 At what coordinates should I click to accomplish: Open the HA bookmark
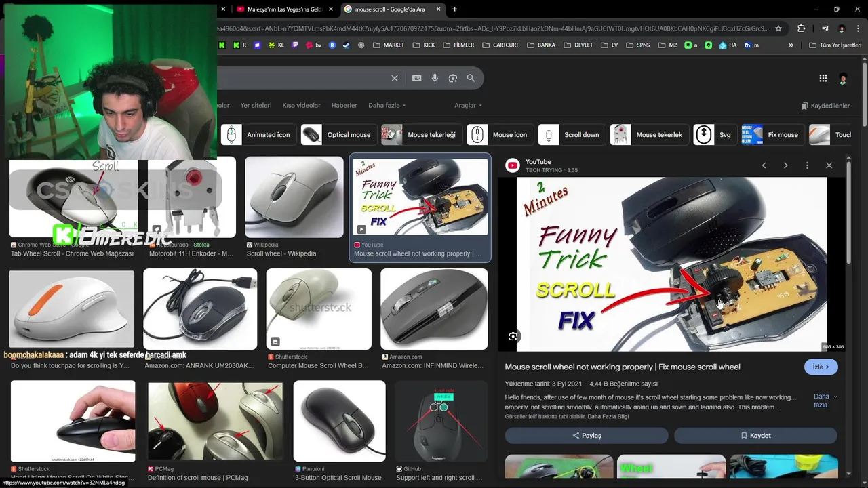(x=728, y=45)
